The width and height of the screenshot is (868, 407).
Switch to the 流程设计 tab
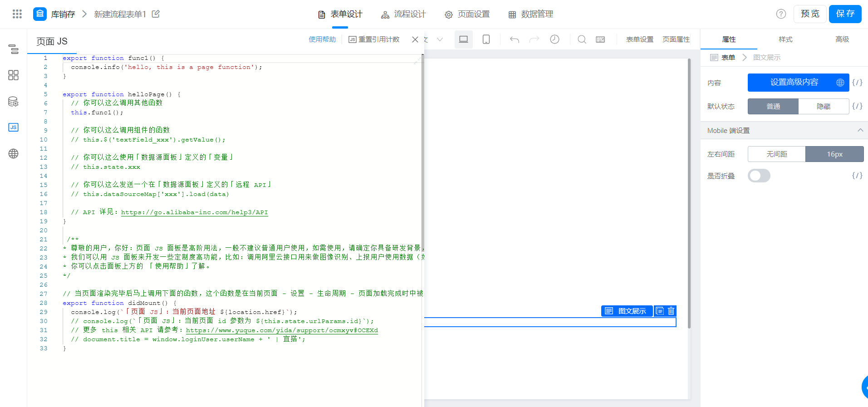tap(403, 15)
